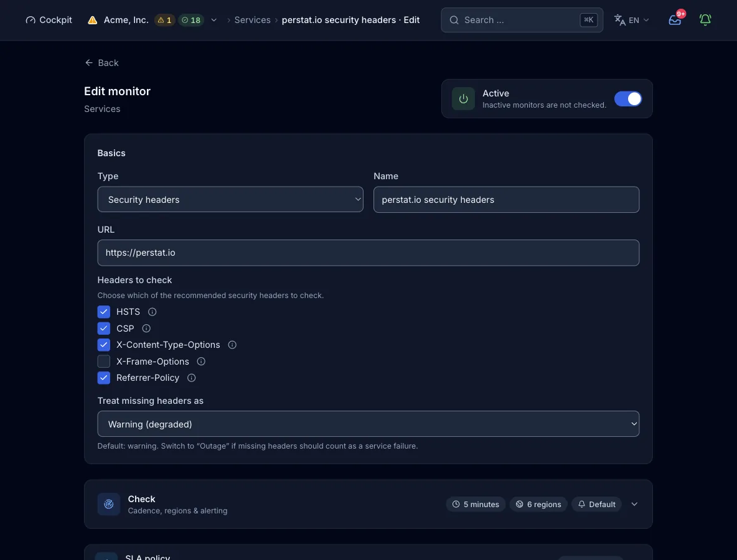
Task: Show CSP info icon
Action: tap(146, 329)
